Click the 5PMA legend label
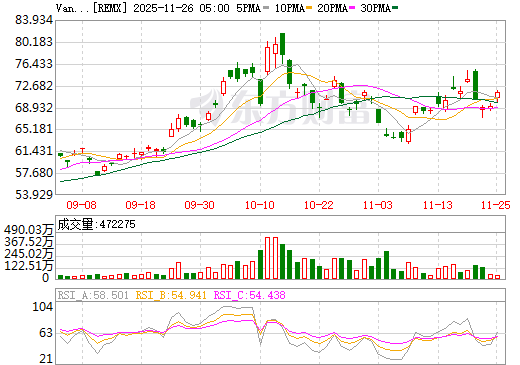Viewport: 520px width, 365px height. pos(248,8)
